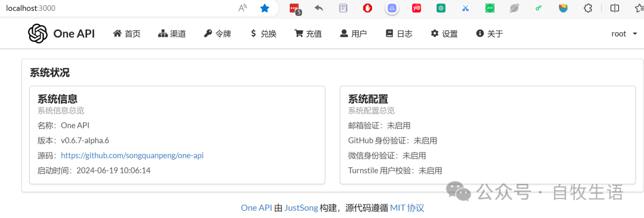This screenshot has height=218, width=644.
Task: Open the red yd dictionary extension
Action: [416, 8]
